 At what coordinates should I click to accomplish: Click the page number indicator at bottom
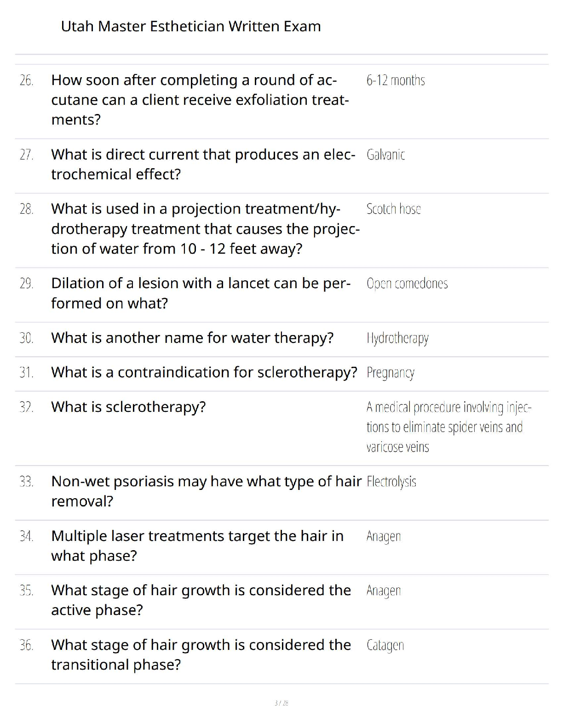(281, 703)
